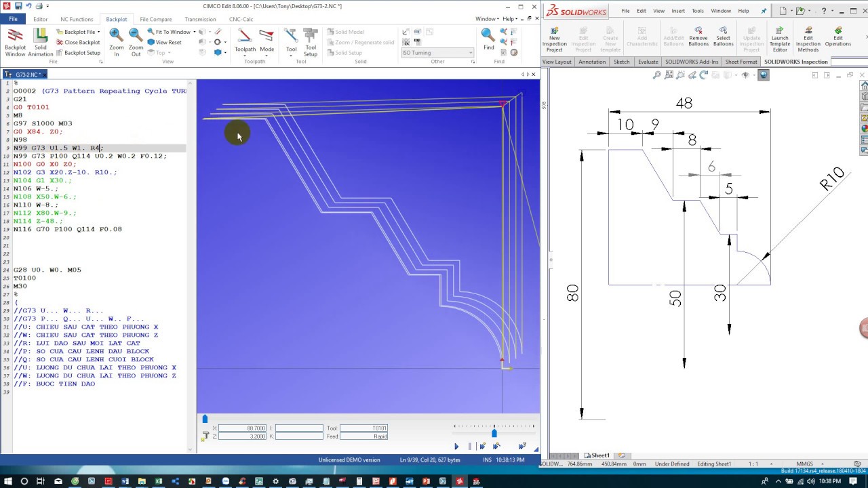Click NC line N102 G3 X20.Z-10. R10.
This screenshot has height=488, width=868.
coord(65,172)
